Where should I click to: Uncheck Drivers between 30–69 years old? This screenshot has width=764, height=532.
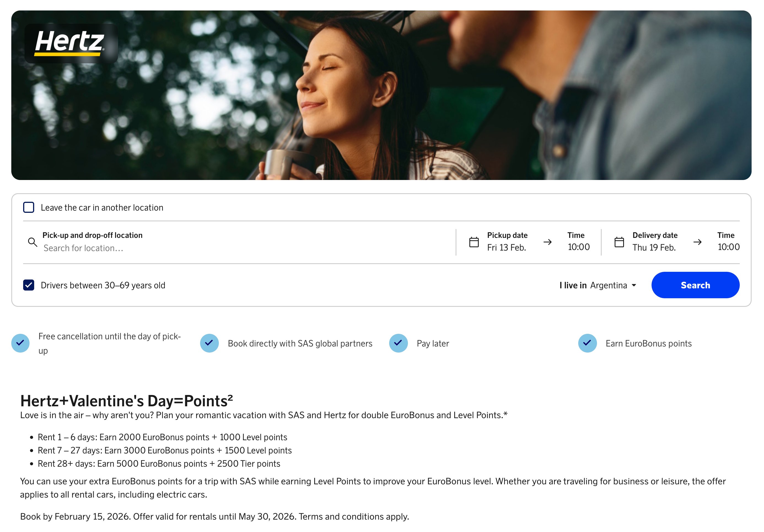pyautogui.click(x=29, y=285)
